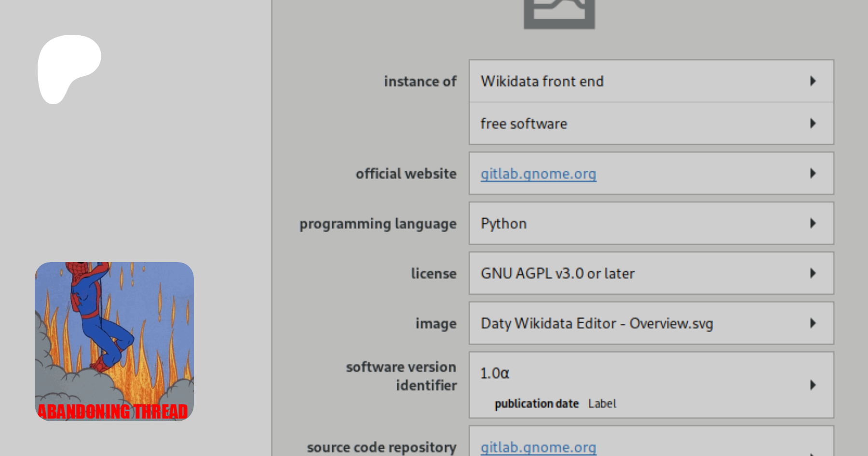Select the GNU AGPL v3.0 or later value
The height and width of the screenshot is (456, 868).
tap(557, 274)
